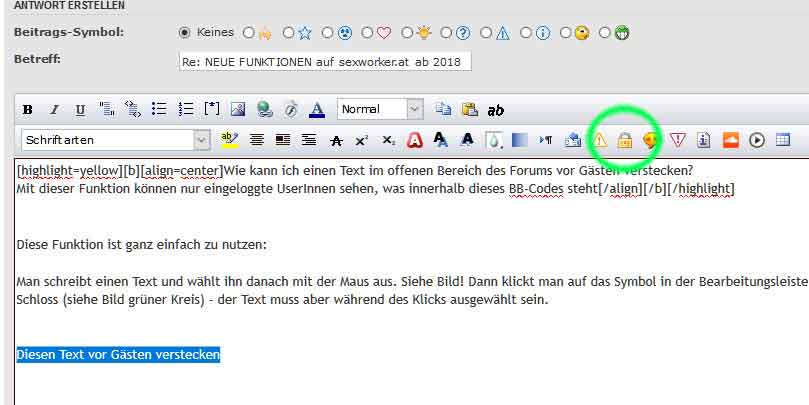Screen dimensions: 809x405
Task: Click the paste clipboard button
Action: click(469, 110)
